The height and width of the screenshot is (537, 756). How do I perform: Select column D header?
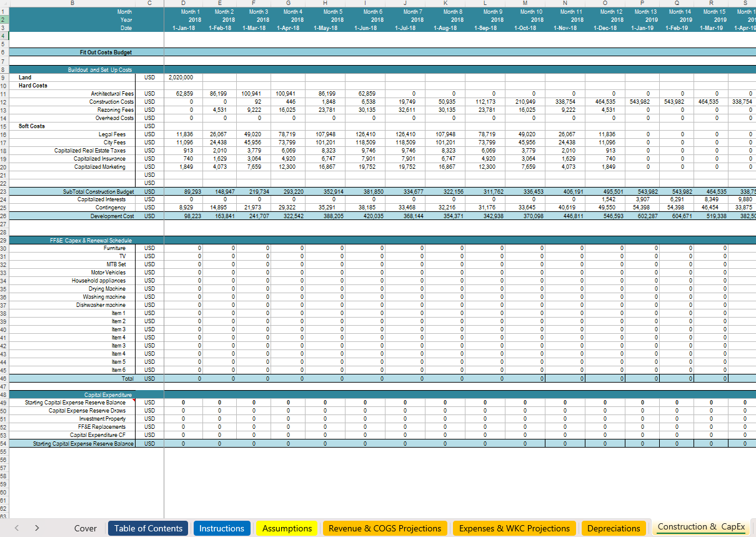183,3
